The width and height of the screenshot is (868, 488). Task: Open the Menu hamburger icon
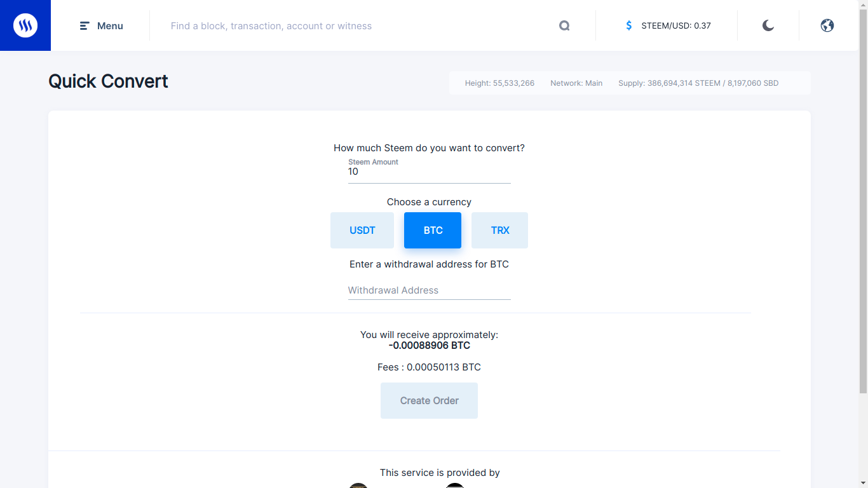coord(85,26)
